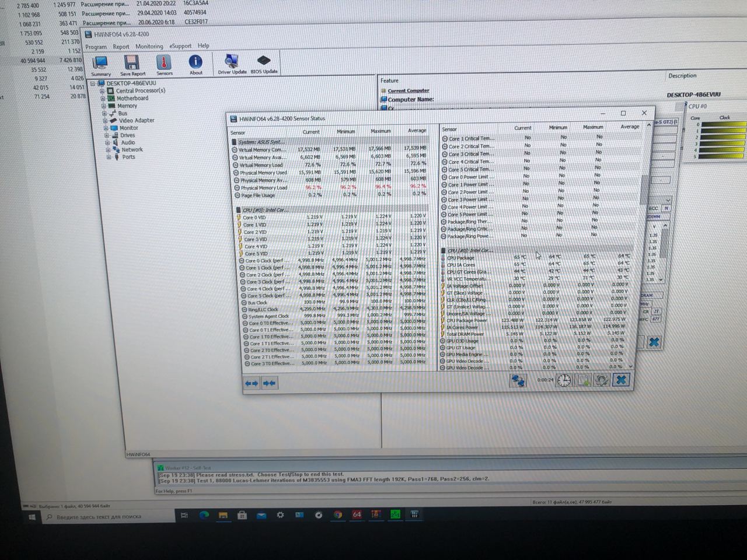Click the About info icon

tap(196, 64)
